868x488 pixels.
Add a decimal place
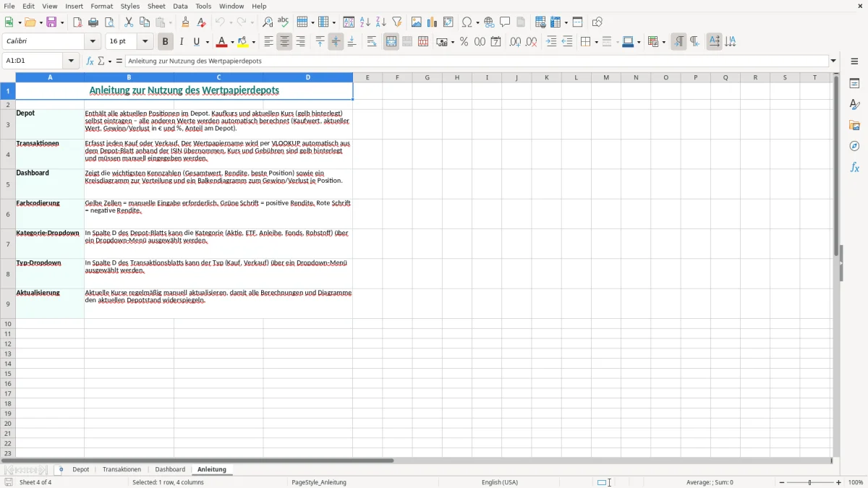[x=516, y=42]
